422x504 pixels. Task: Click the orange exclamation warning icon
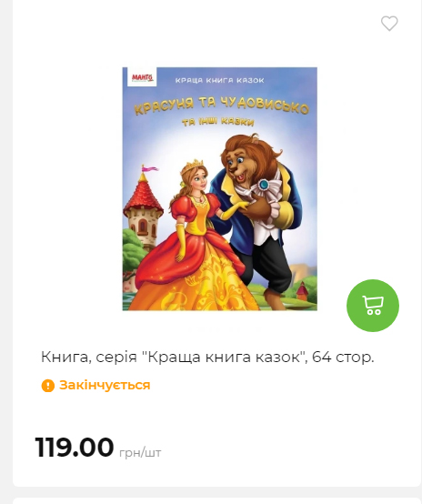(x=48, y=386)
